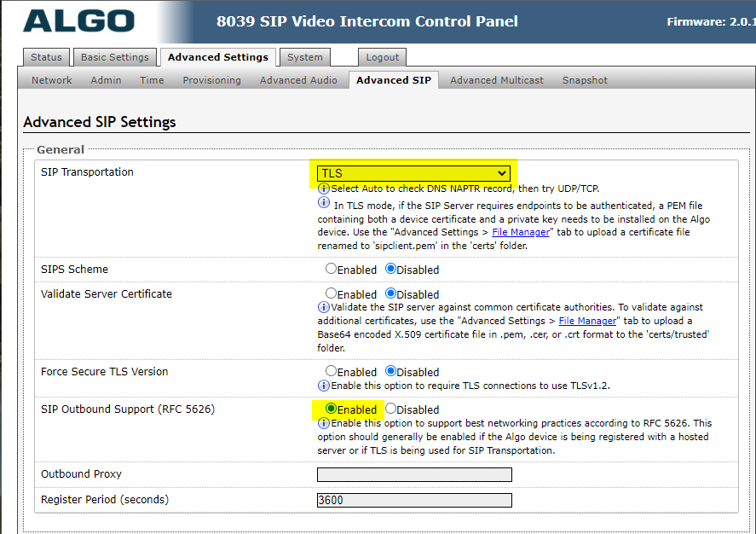Screen dimensions: 756x534
Task: Click the 'Advanced SIP Settings' heading
Action: click(100, 122)
